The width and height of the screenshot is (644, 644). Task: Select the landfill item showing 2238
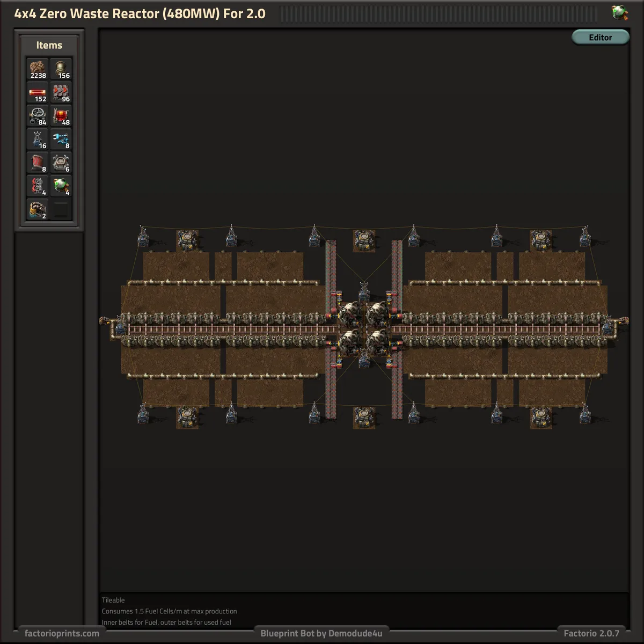tap(38, 69)
